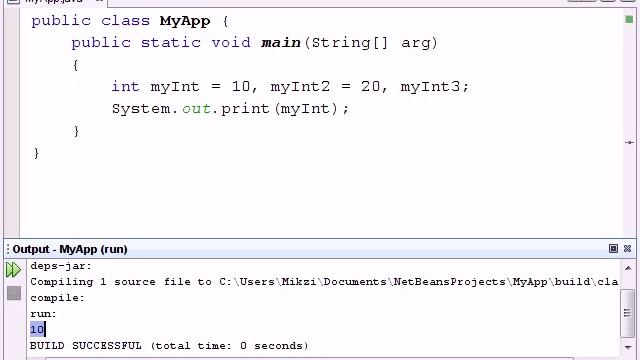Click the 'run:' output line
Image resolution: width=640 pixels, height=360 pixels.
click(43, 314)
